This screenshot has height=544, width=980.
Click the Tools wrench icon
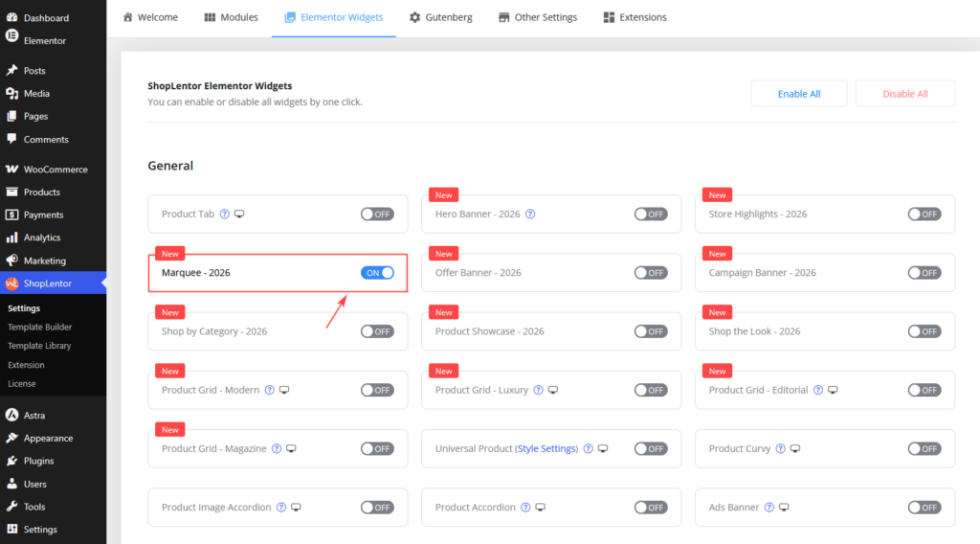[11, 507]
